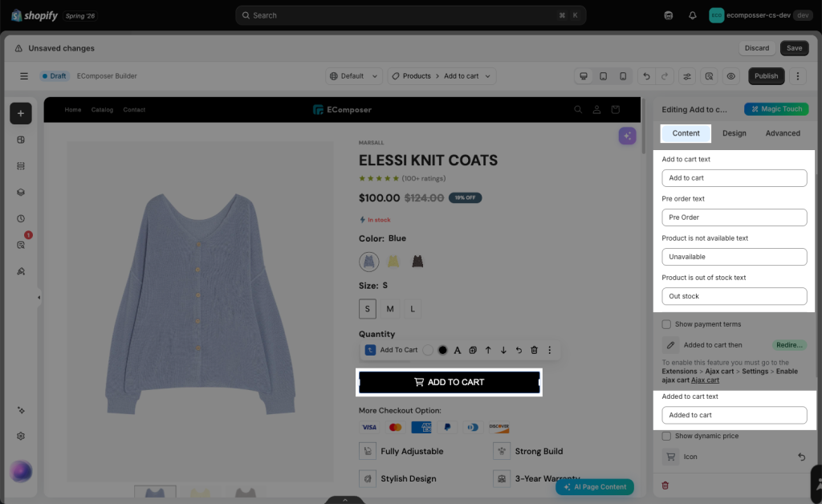Open more options next to Publish
The width and height of the screenshot is (822, 504).
click(798, 76)
